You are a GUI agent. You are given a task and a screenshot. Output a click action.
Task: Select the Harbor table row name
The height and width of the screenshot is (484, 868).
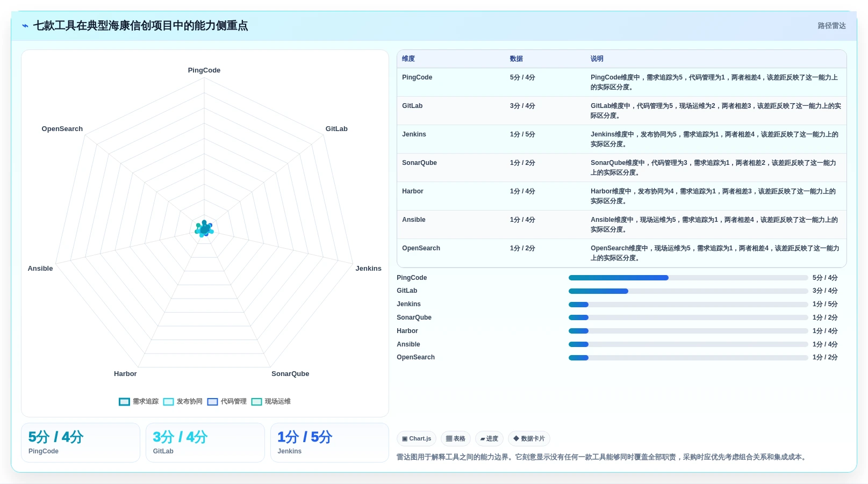coord(413,191)
